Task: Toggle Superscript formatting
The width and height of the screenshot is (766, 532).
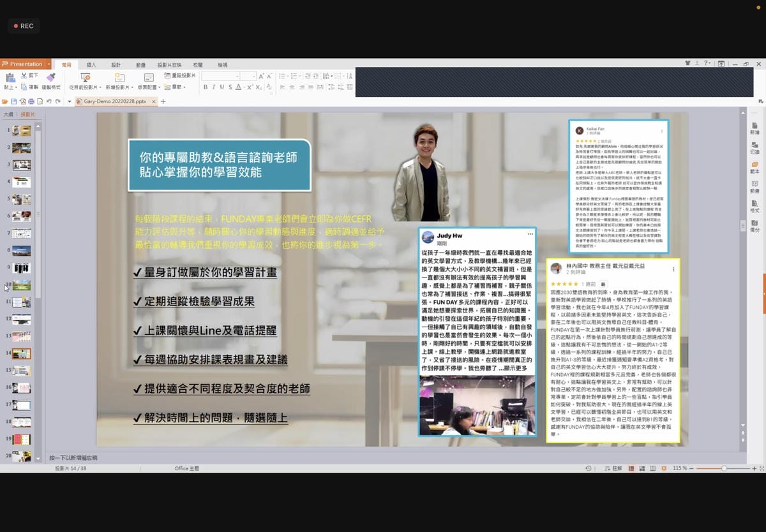Action: [x=249, y=87]
